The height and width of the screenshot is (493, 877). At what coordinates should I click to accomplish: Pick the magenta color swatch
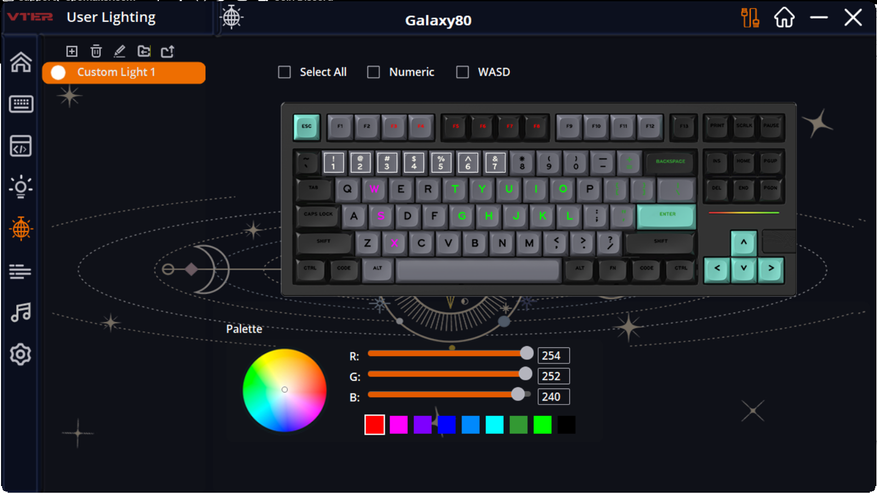[398, 425]
